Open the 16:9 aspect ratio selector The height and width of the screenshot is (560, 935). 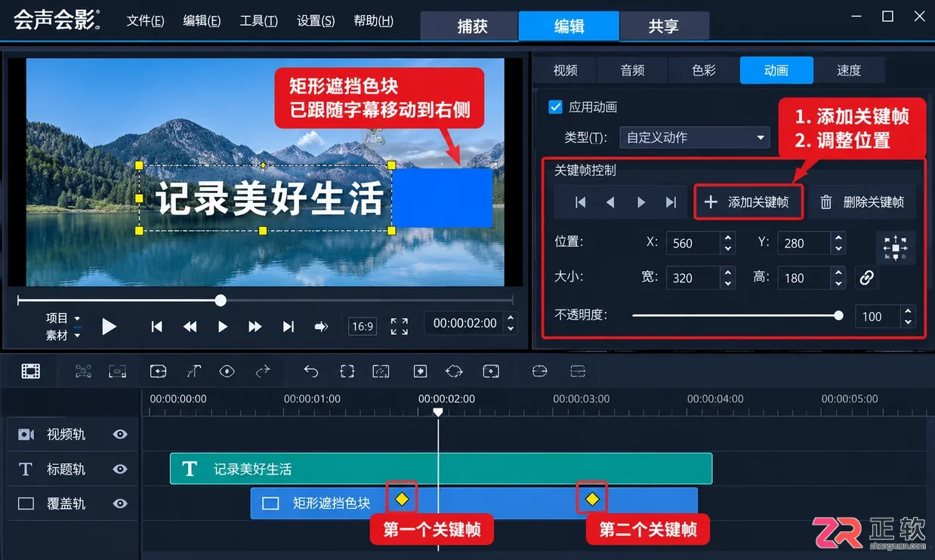(363, 326)
